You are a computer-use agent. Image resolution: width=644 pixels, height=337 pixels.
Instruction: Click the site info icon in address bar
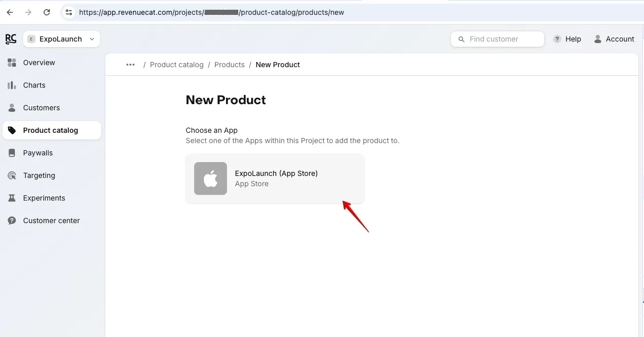click(x=68, y=12)
